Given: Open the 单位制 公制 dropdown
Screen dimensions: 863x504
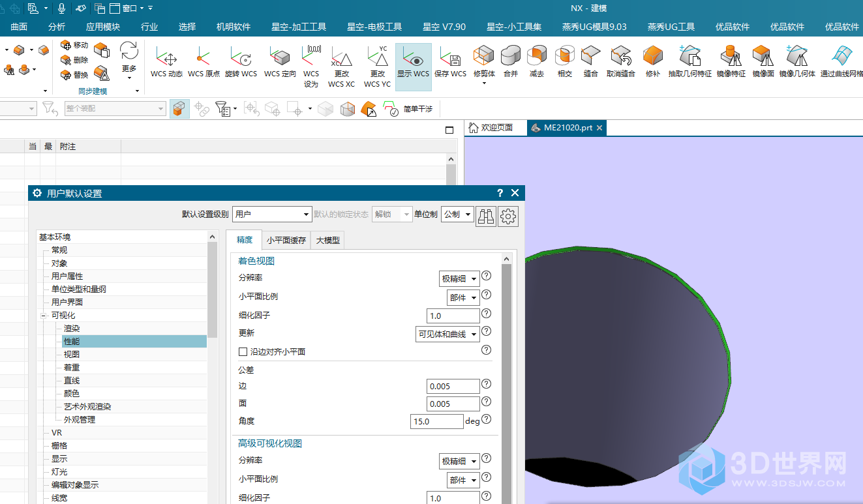Looking at the screenshot, I should [x=457, y=214].
